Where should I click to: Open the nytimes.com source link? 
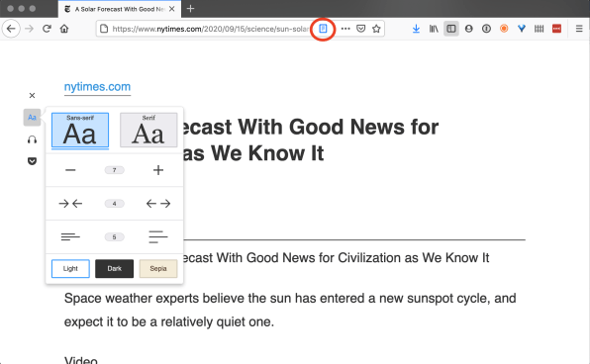[97, 87]
